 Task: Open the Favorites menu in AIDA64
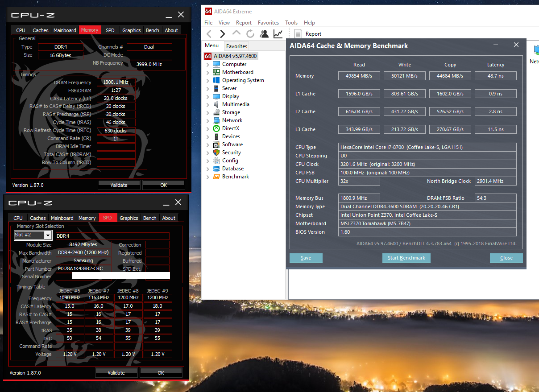[x=269, y=23]
